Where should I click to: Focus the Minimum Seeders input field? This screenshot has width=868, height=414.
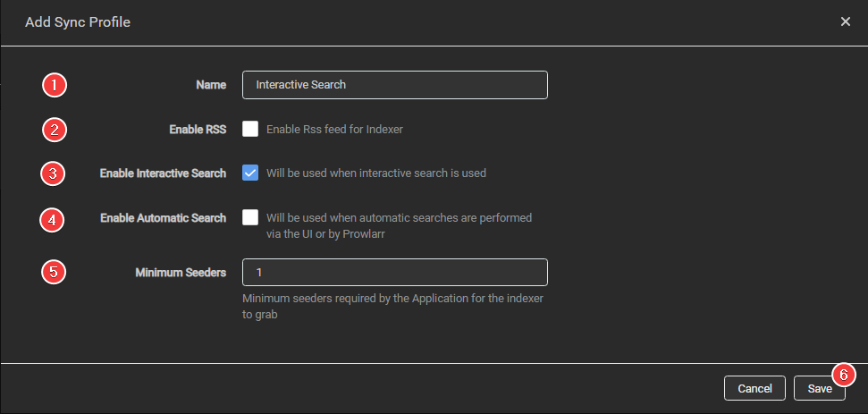click(394, 272)
